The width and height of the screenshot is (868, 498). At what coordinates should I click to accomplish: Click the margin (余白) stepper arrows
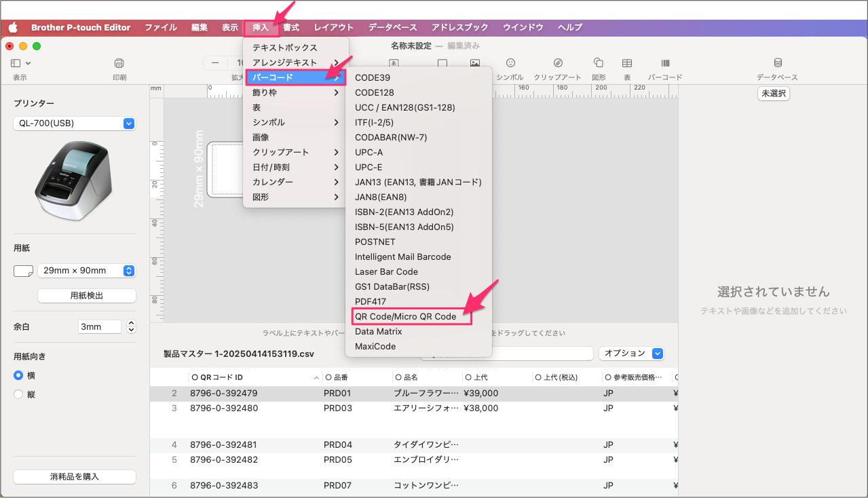[132, 326]
